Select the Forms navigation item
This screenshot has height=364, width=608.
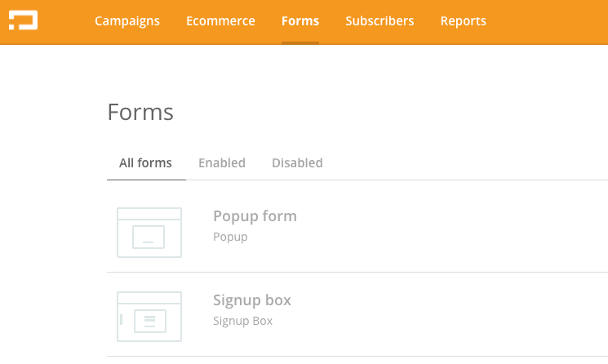click(300, 21)
